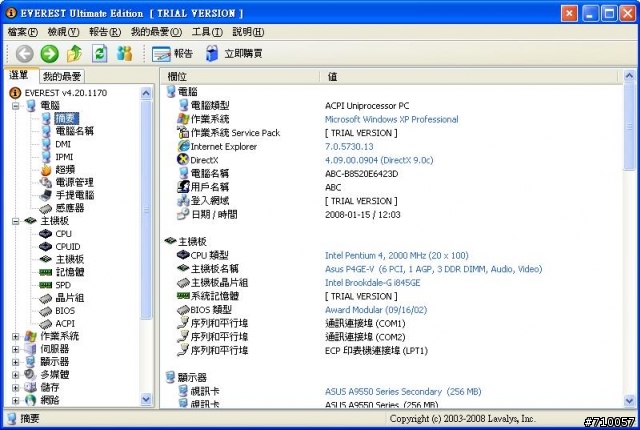Screen dimensions: 640x430
Task: Click the 日期 / 時間 row icon
Action: pyautogui.click(x=183, y=214)
